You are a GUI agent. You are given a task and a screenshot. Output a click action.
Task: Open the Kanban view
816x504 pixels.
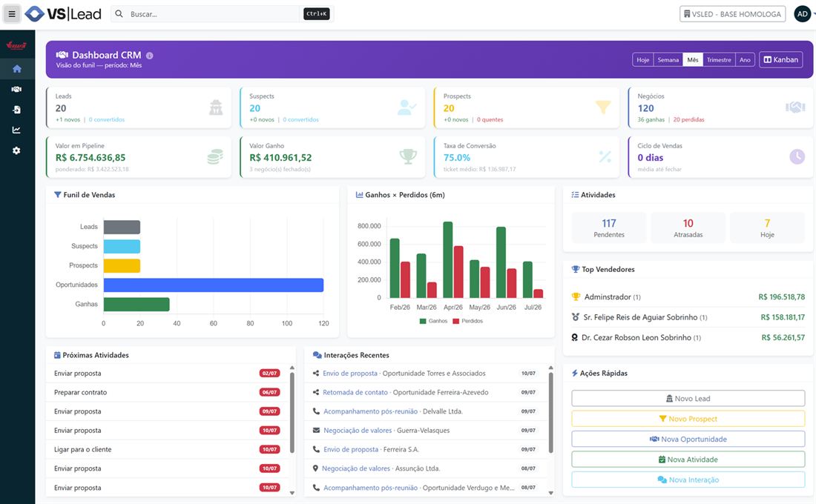(780, 60)
